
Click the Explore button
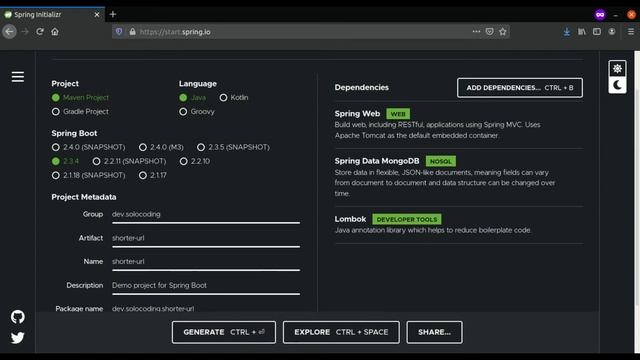341,332
